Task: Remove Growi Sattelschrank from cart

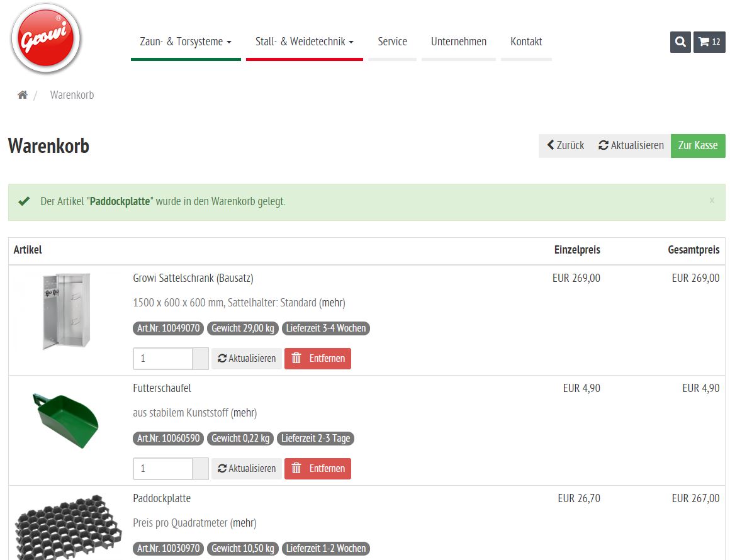Action: click(318, 359)
